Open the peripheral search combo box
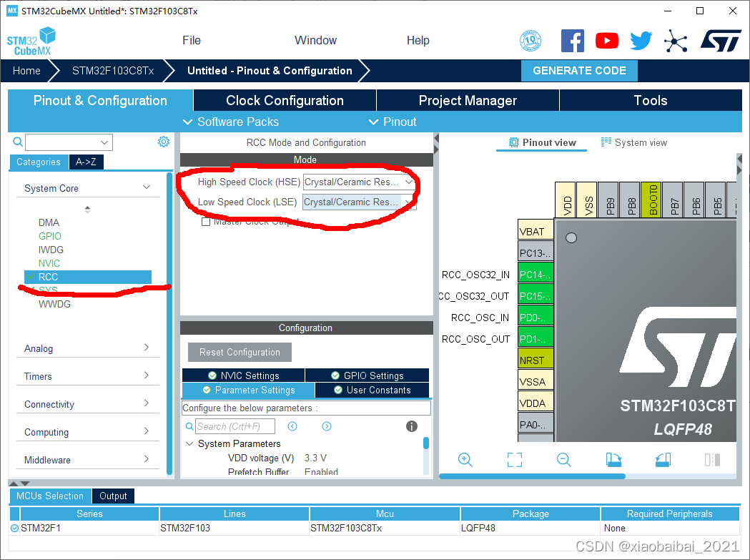 coord(69,142)
